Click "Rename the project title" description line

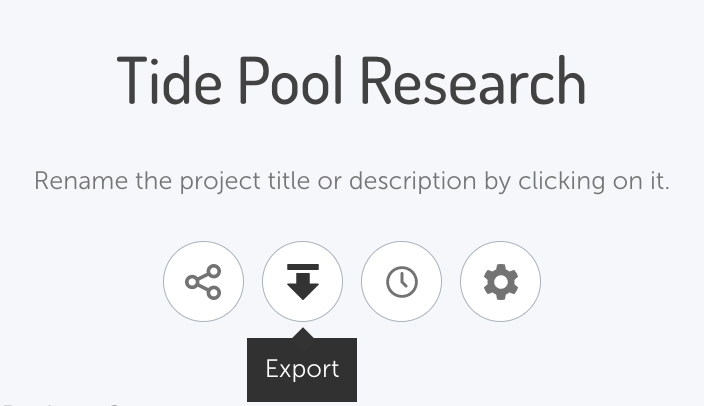[x=351, y=182]
